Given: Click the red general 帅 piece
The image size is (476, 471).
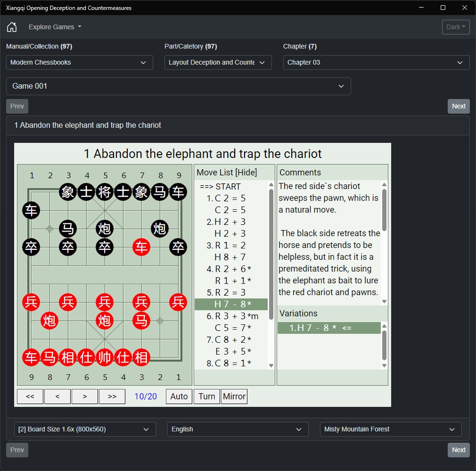Looking at the screenshot, I should (x=105, y=357).
